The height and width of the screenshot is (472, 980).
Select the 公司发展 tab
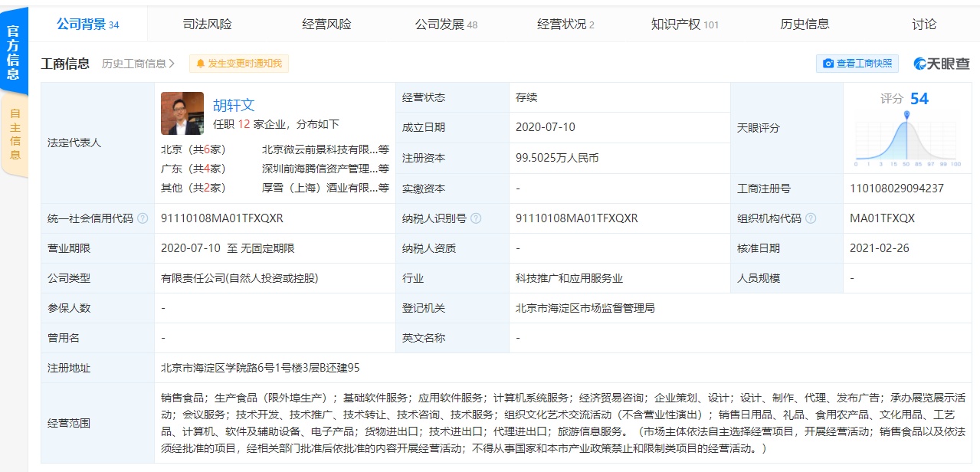pyautogui.click(x=446, y=25)
